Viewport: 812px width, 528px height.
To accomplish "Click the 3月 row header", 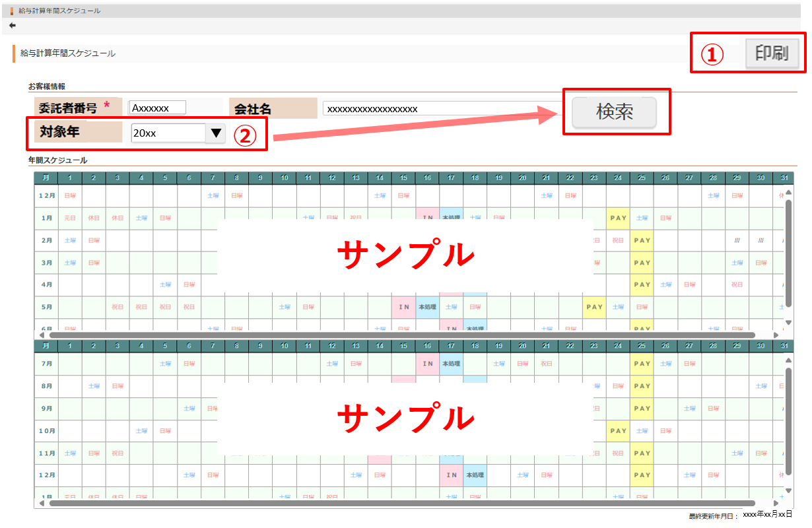I will coord(46,263).
